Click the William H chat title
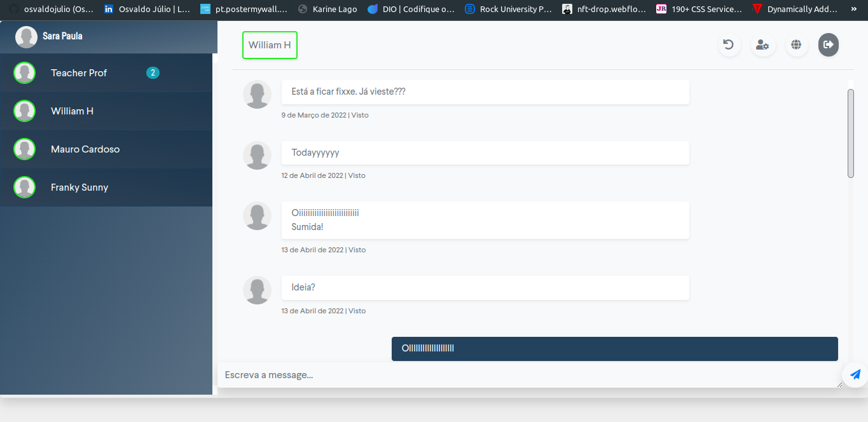 coord(270,45)
